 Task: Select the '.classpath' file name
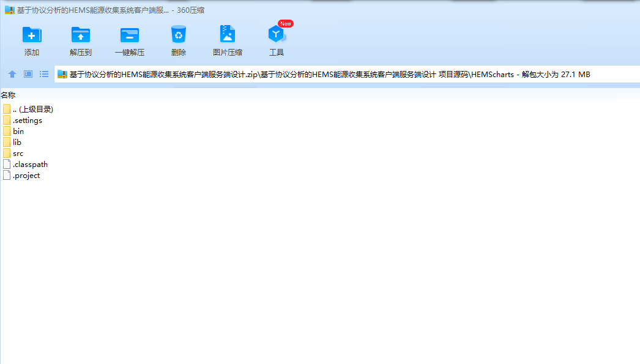(30, 165)
